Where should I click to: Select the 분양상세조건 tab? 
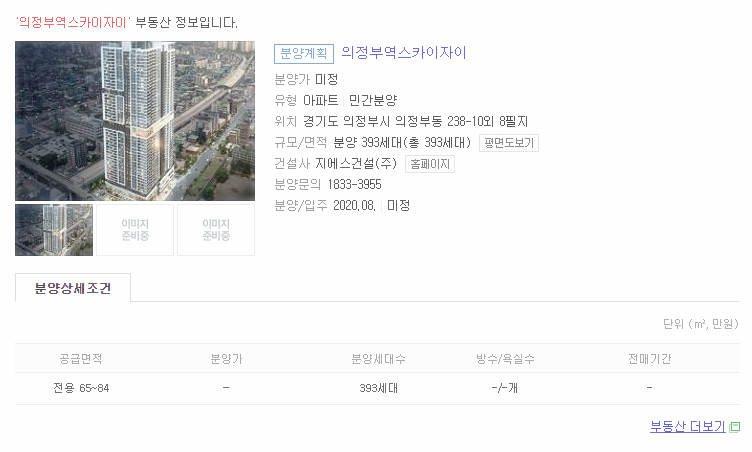[73, 288]
